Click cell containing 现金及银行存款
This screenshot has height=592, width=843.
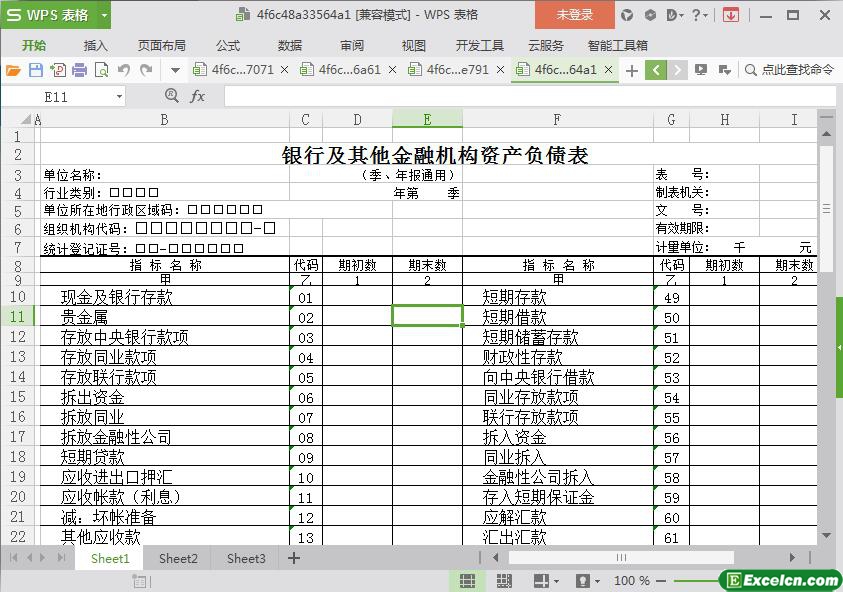[165, 296]
